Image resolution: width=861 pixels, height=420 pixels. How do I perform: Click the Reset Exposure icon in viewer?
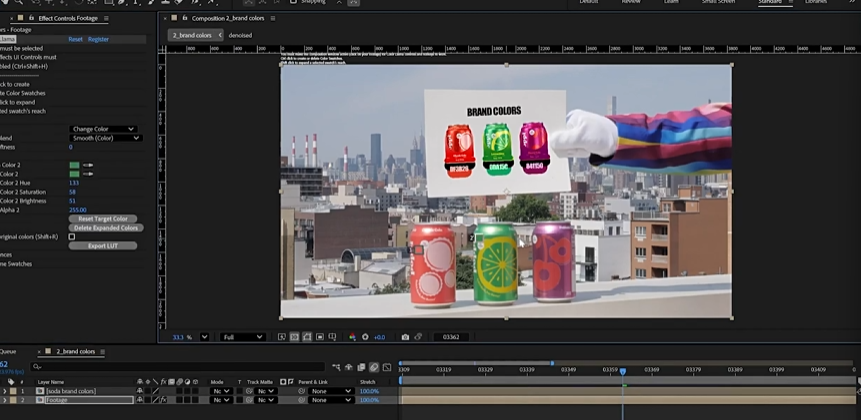pyautogui.click(x=365, y=337)
